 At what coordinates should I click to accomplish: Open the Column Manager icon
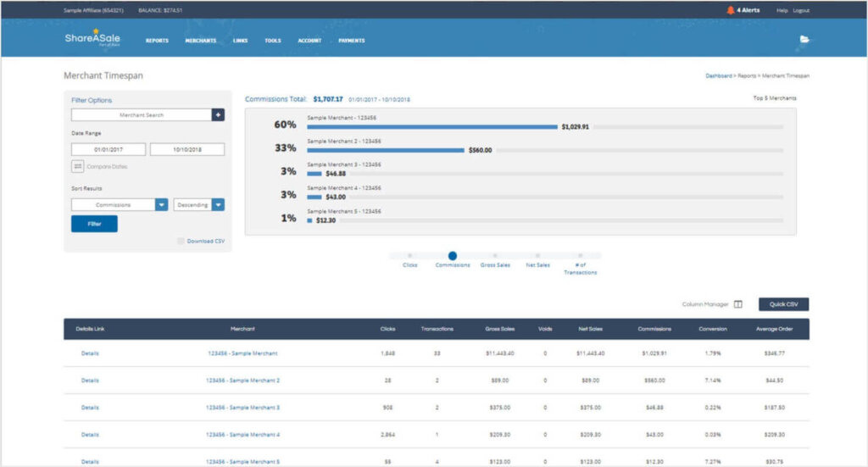pyautogui.click(x=738, y=304)
